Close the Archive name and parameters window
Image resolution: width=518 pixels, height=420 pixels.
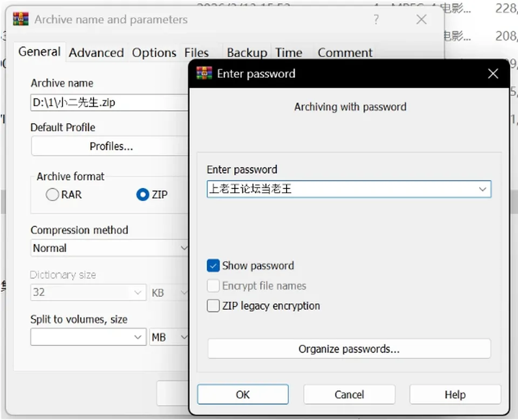coord(421,19)
